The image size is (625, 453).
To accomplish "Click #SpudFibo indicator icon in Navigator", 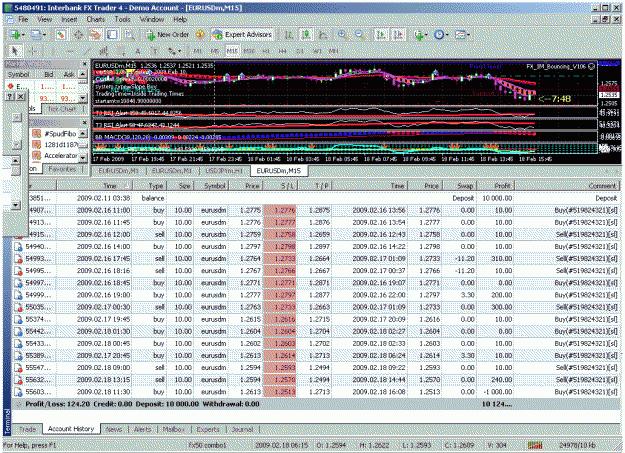I will tap(37, 133).
